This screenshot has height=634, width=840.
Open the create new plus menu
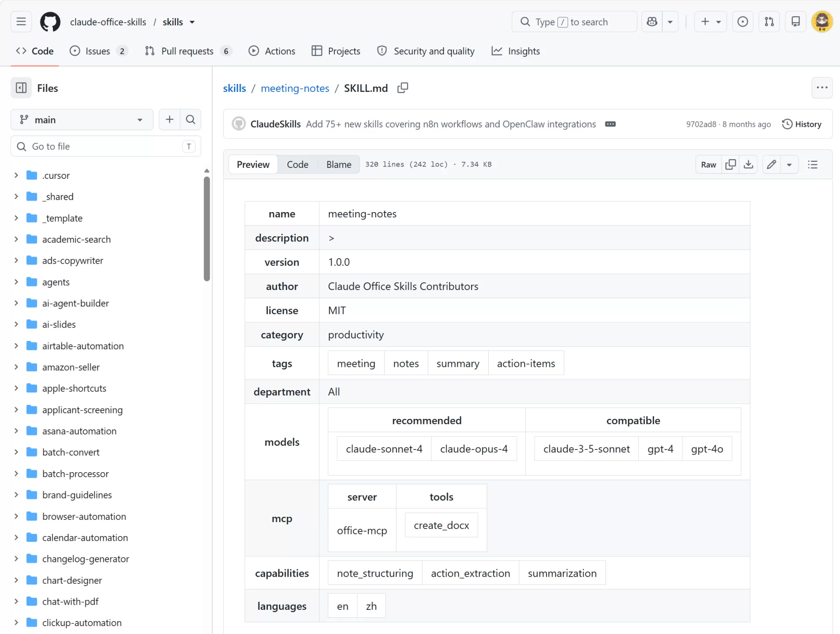click(x=710, y=21)
